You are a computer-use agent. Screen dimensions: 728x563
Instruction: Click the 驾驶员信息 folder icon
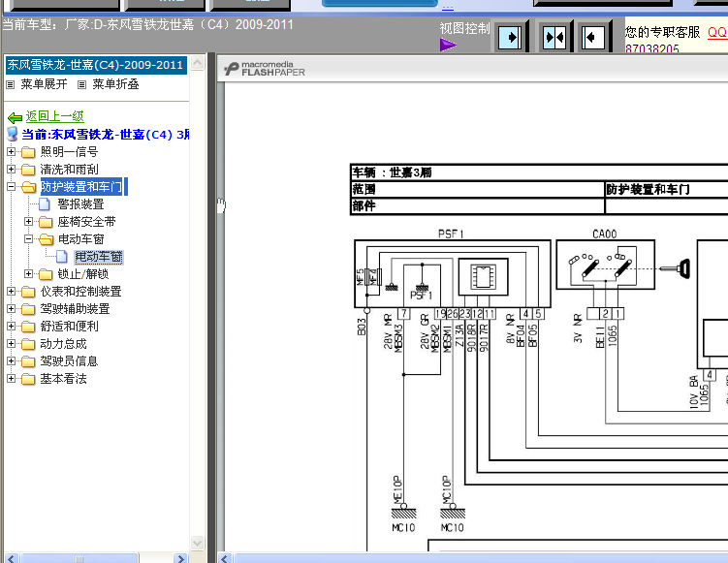(28, 361)
